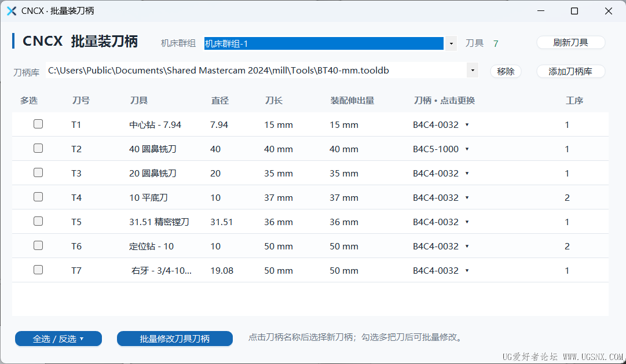The image size is (626, 364).
Task: Toggle the checkbox for T6 定位钻
Action: [38, 245]
